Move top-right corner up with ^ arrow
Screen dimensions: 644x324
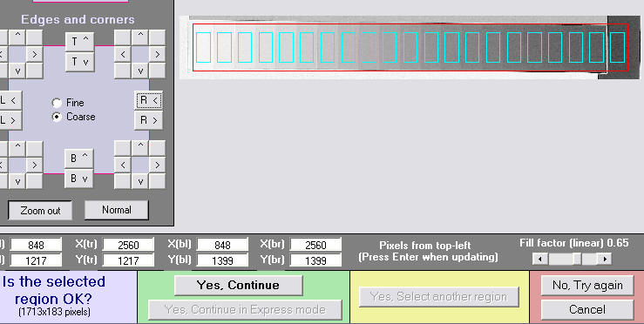coord(140,37)
